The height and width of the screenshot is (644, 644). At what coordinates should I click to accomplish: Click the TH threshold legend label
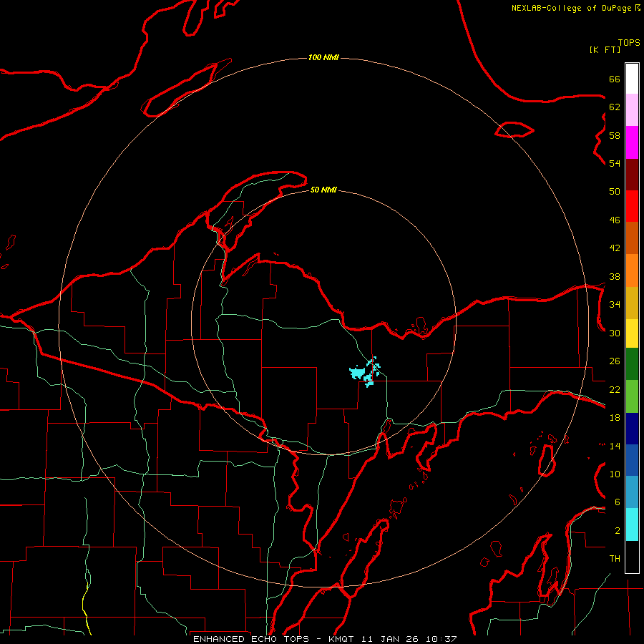coord(615,559)
